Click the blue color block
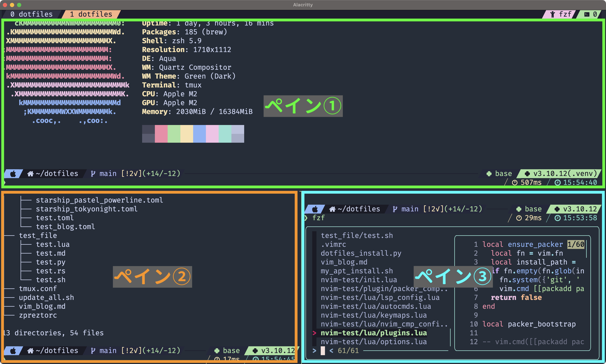This screenshot has width=606, height=364. (x=200, y=134)
